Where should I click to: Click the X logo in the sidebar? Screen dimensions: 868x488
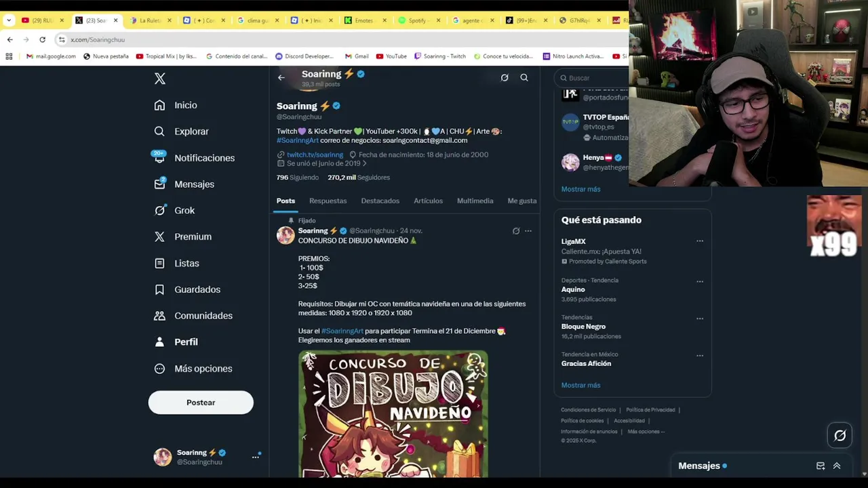point(160,79)
